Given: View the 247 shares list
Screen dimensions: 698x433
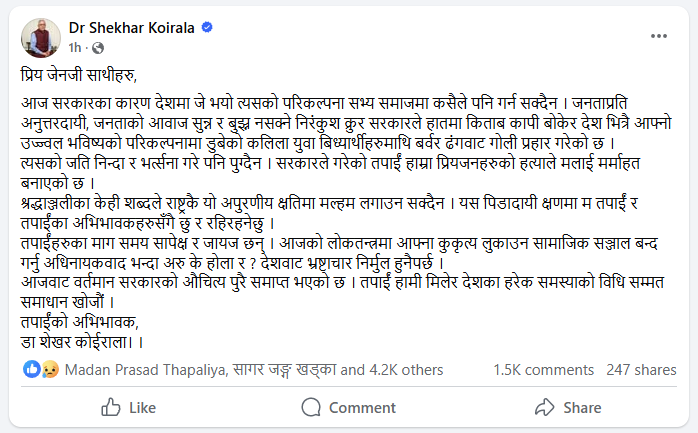Looking at the screenshot, I should coord(641,369).
